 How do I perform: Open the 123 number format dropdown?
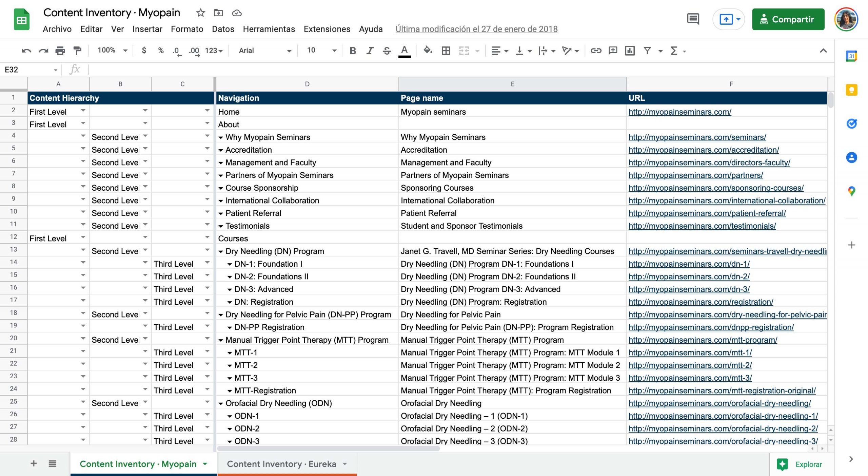click(214, 51)
